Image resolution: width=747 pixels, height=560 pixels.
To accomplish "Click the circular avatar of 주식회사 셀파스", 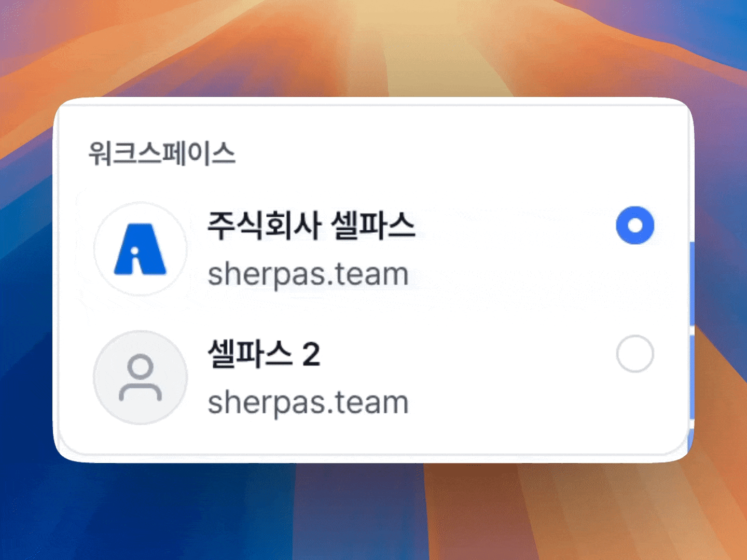I will (140, 249).
